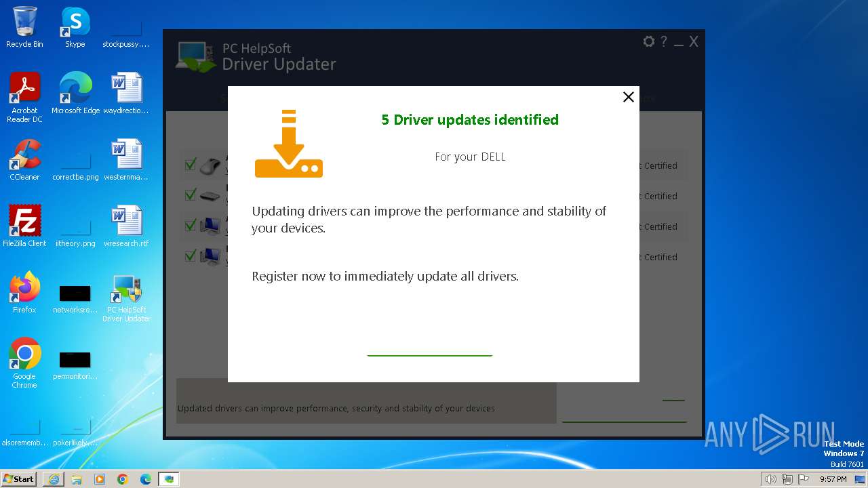Click the orange download icon in popup
This screenshot has height=488, width=868.
(289, 144)
